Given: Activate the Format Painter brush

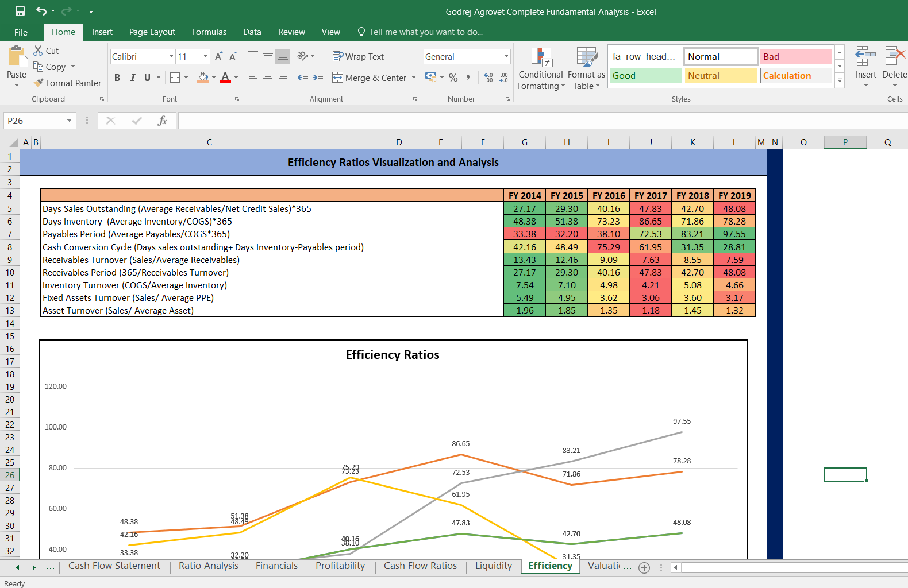Looking at the screenshot, I should pos(39,83).
